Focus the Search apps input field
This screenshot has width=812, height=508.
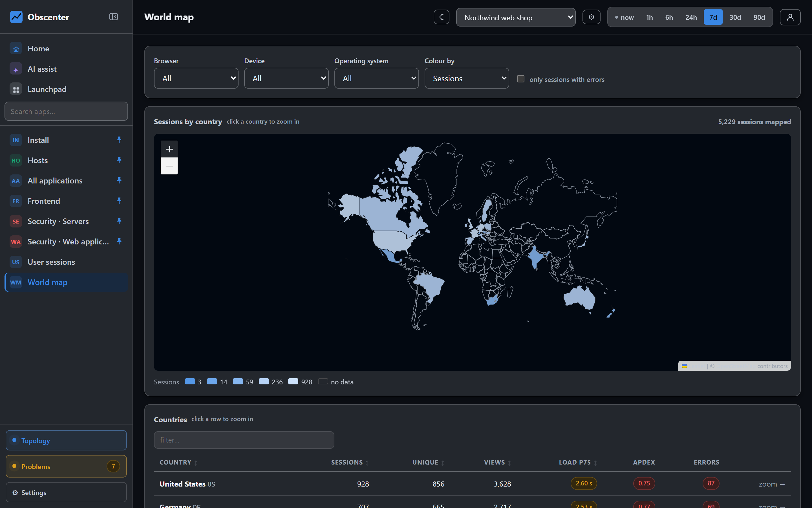coord(66,111)
